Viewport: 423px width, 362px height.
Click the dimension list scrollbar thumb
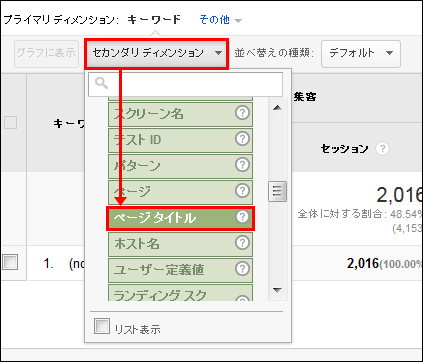pos(277,191)
